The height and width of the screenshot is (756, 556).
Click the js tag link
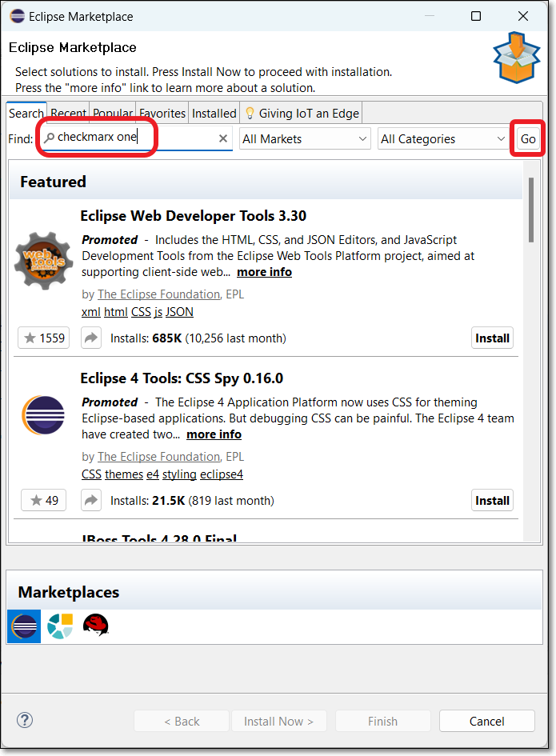(x=158, y=312)
